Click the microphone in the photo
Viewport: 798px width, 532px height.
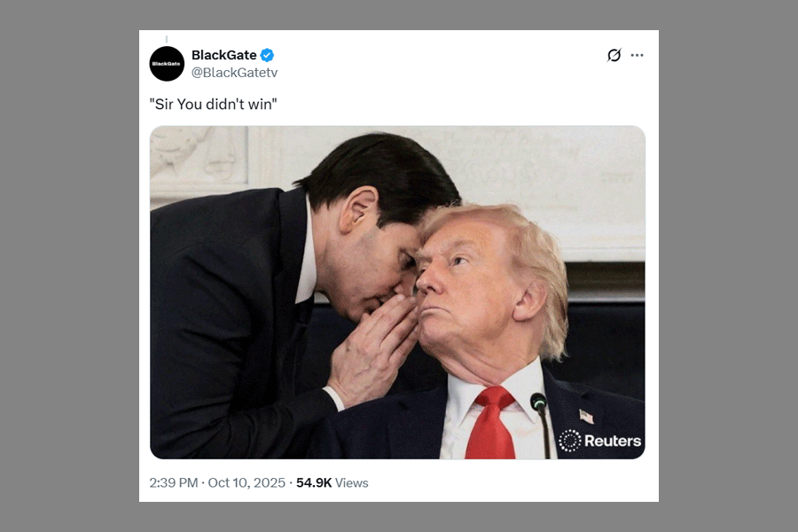541,424
